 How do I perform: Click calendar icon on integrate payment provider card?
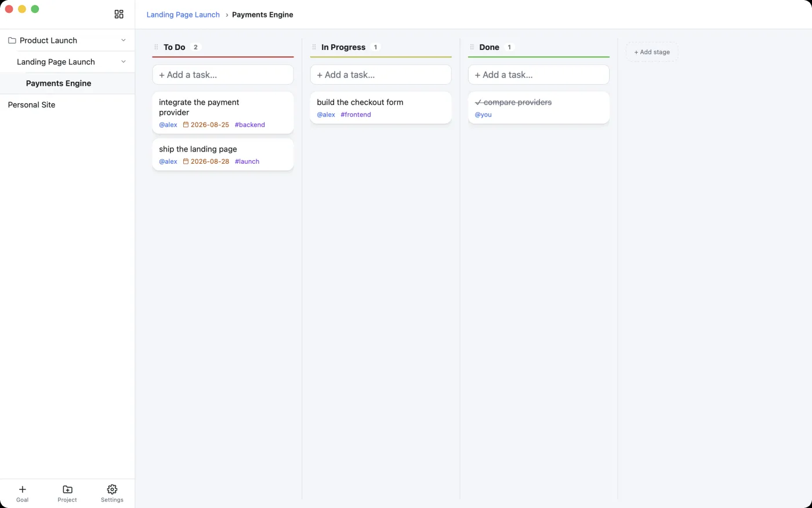[186, 125]
